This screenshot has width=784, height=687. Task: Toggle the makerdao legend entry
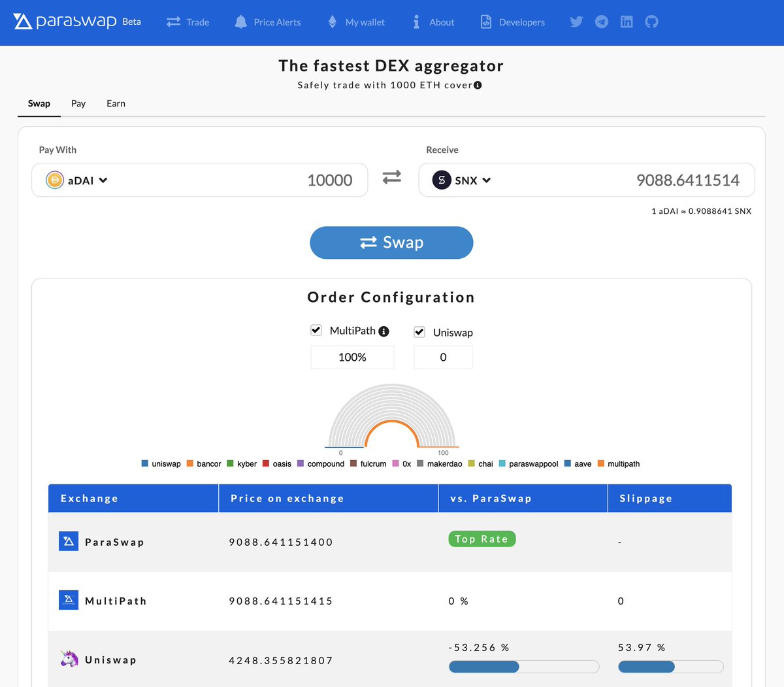click(x=439, y=463)
